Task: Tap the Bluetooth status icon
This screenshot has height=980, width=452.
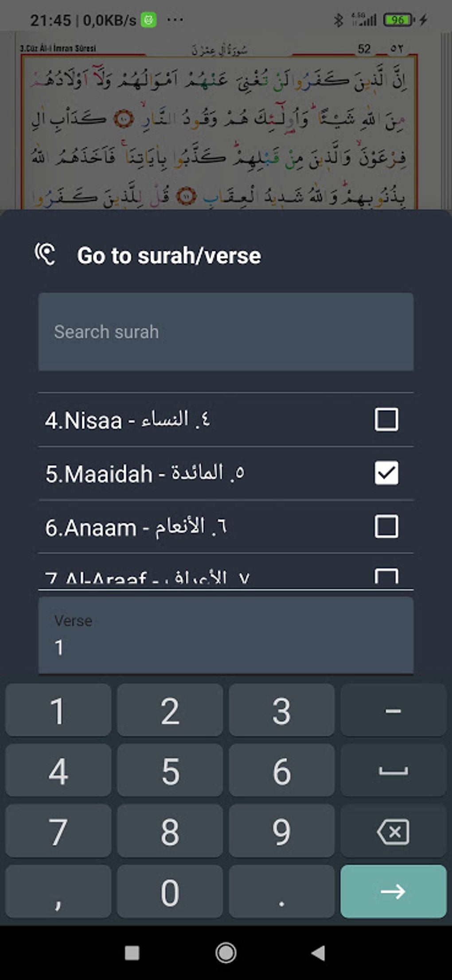Action: [x=339, y=20]
